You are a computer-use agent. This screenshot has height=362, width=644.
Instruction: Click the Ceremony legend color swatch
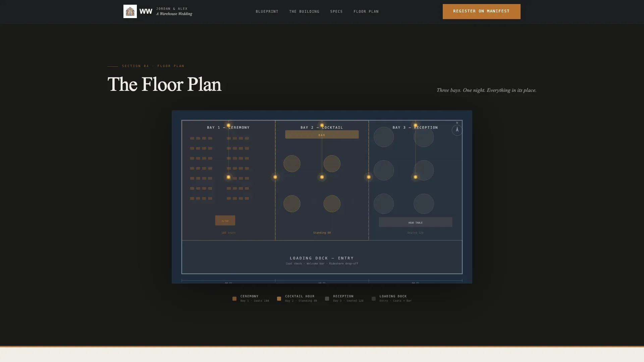click(234, 298)
